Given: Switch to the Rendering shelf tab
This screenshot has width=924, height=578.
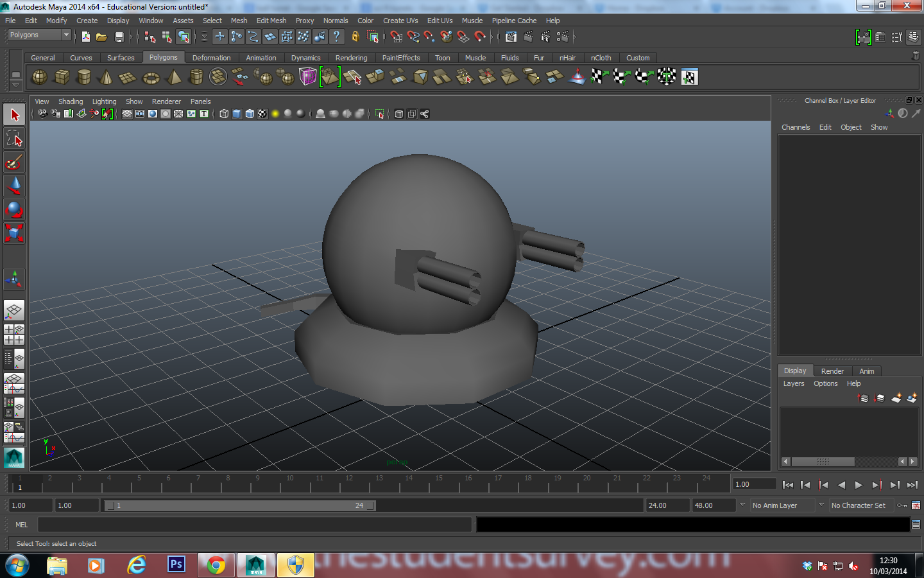Looking at the screenshot, I should (351, 57).
